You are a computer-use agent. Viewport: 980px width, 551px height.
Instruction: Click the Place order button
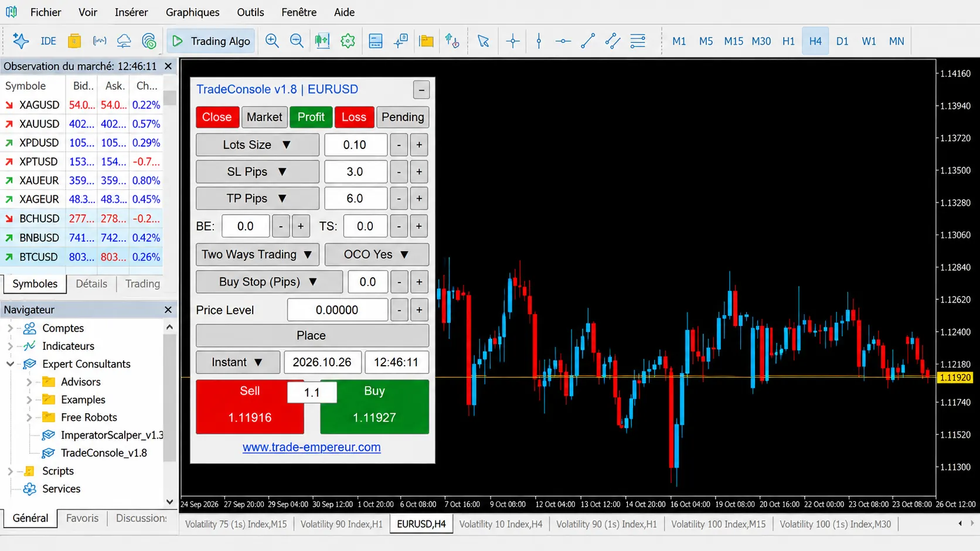312,336
